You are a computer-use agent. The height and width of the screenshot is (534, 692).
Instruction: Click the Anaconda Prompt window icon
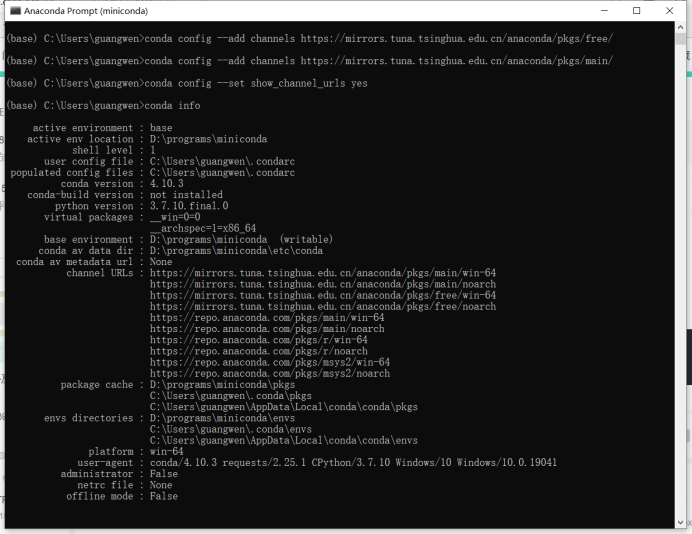[x=15, y=11]
